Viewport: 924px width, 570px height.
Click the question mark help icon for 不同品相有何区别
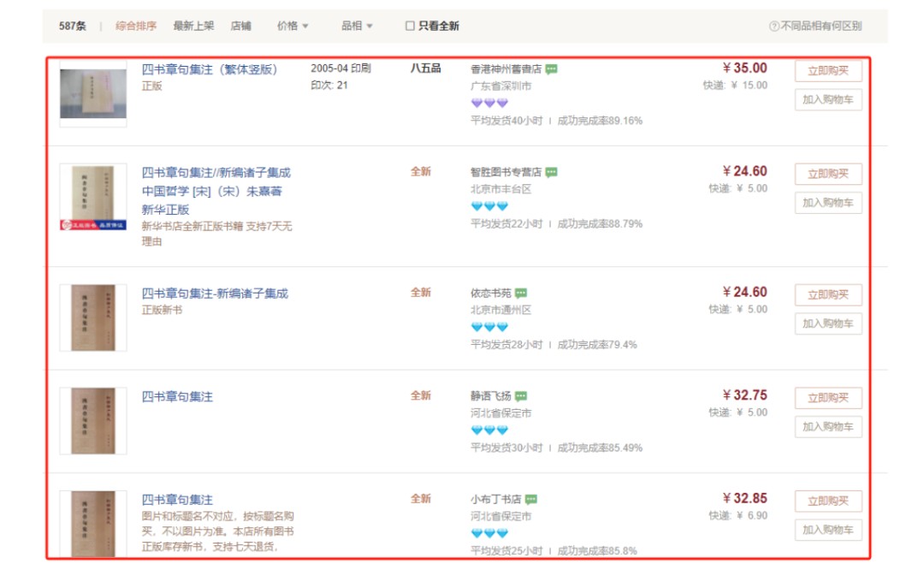[774, 27]
